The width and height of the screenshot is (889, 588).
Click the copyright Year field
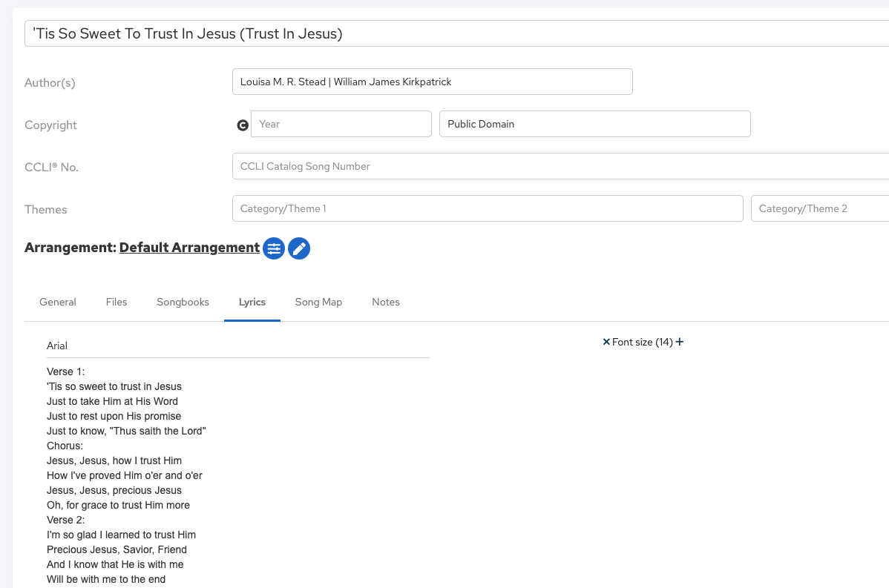[x=341, y=124]
